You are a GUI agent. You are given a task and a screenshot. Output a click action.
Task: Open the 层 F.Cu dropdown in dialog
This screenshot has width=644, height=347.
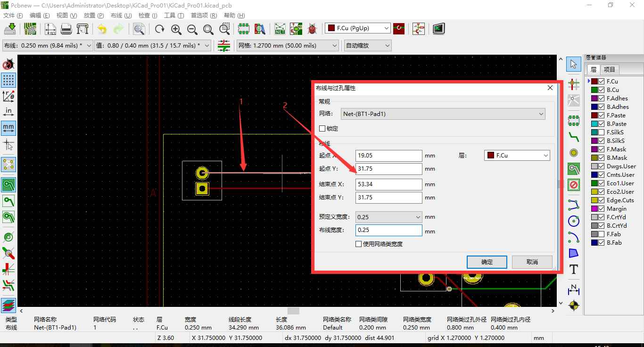coord(517,155)
